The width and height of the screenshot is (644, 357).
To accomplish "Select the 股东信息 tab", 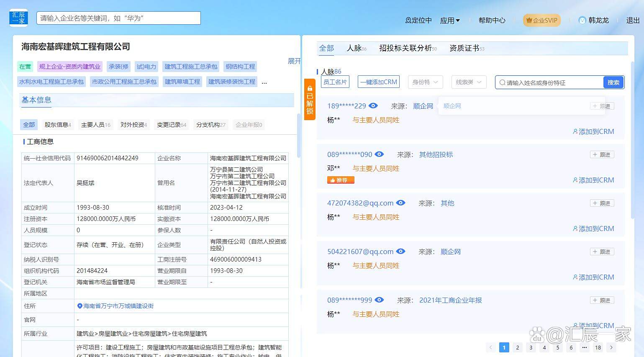I will [x=58, y=125].
